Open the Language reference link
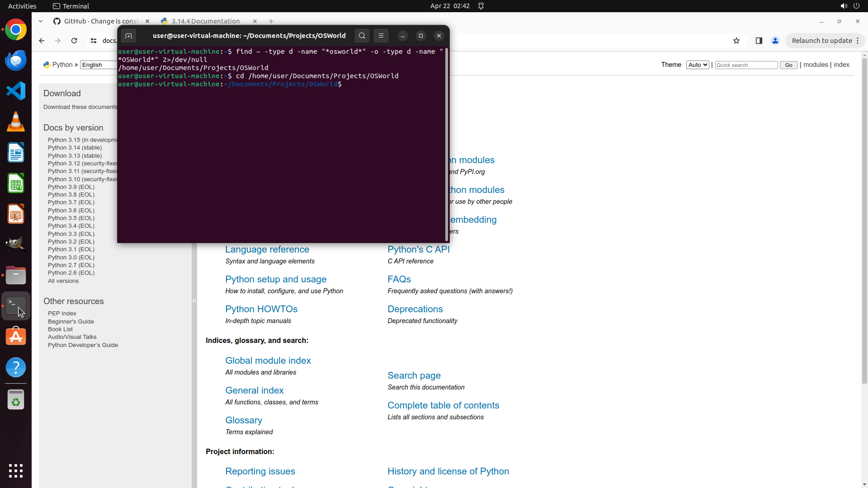This screenshot has height=488, width=868. point(267,249)
